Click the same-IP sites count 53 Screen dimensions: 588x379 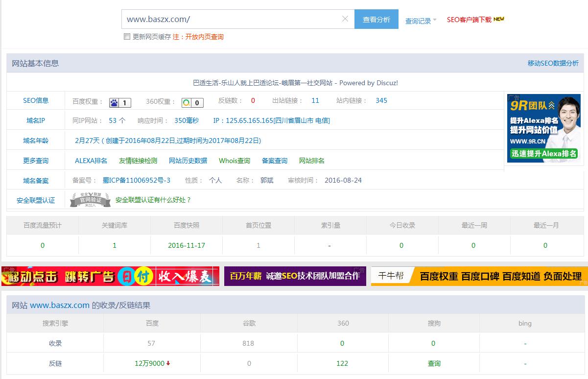pos(113,120)
